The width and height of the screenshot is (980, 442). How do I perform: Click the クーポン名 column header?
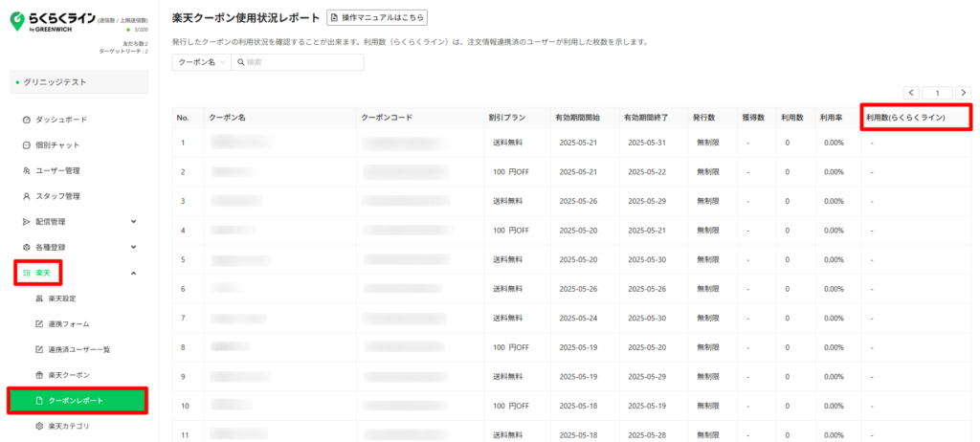[280, 118]
